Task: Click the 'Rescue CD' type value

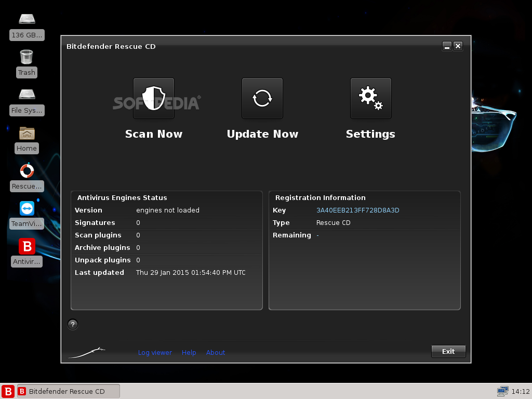Action: [333, 222]
